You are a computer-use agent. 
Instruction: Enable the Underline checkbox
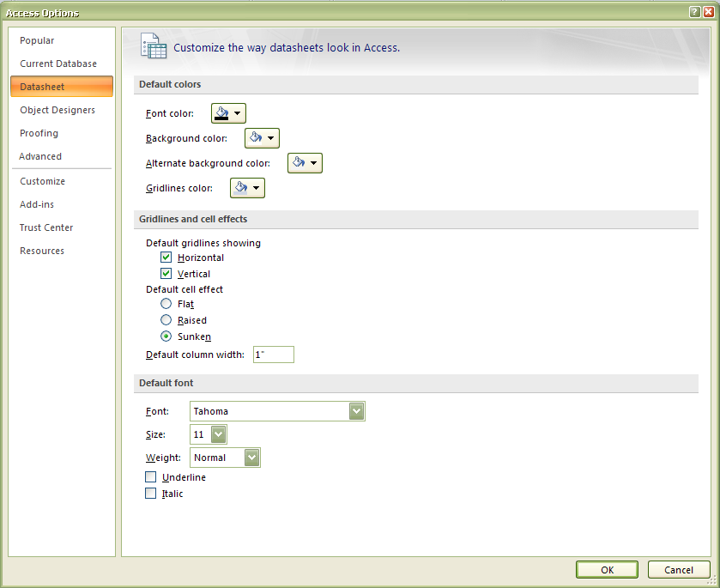151,476
